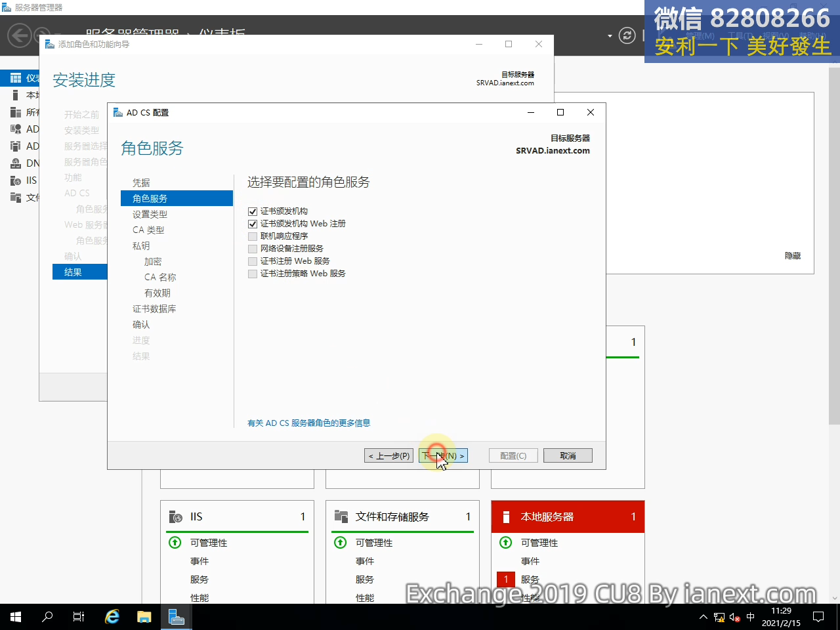Select the AD CS icon in sidebar
The width and height of the screenshot is (840, 630).
tap(16, 129)
